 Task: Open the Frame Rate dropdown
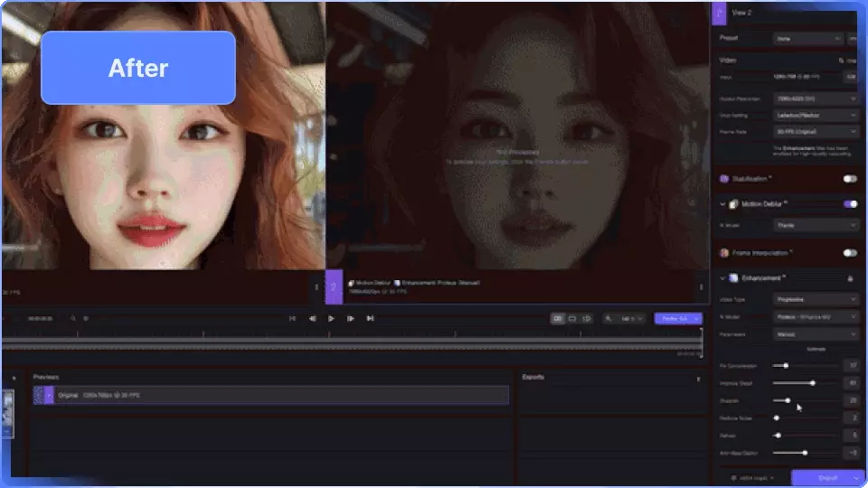815,132
